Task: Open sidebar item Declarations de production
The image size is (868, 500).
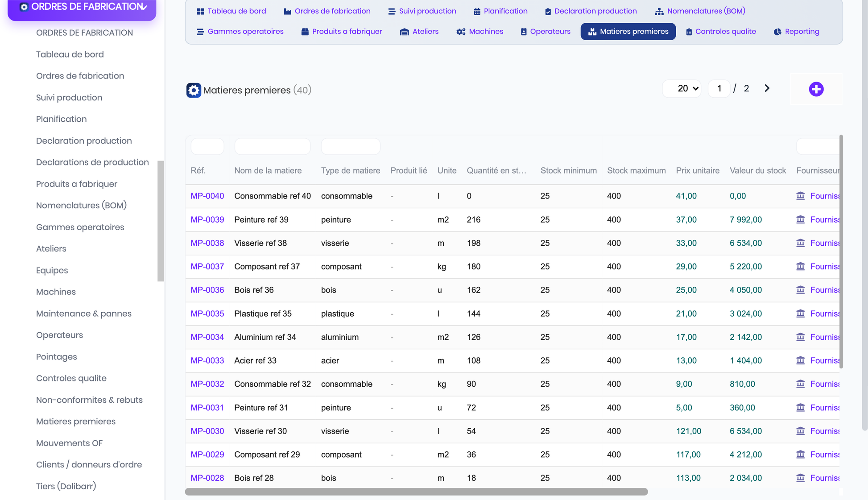Action: coord(92,162)
